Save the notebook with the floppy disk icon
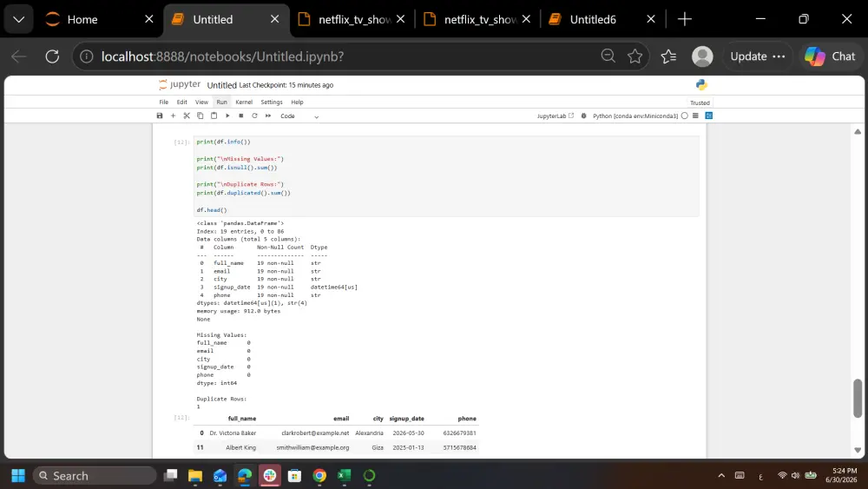868x489 pixels. tap(160, 116)
